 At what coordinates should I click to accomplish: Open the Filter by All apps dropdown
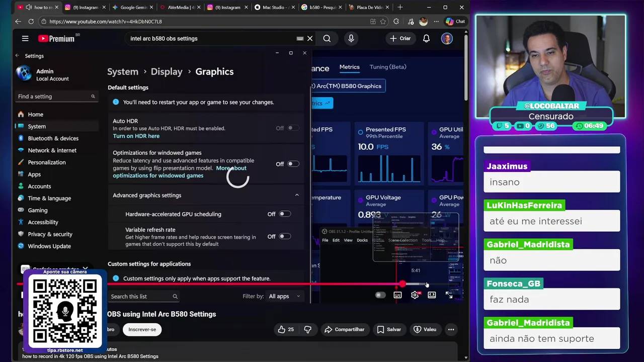285,296
